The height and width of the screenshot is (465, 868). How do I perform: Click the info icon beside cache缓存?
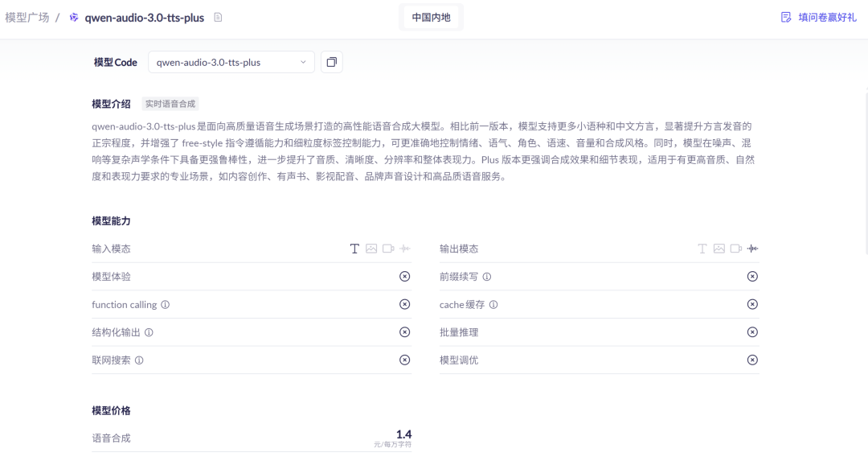coord(493,305)
